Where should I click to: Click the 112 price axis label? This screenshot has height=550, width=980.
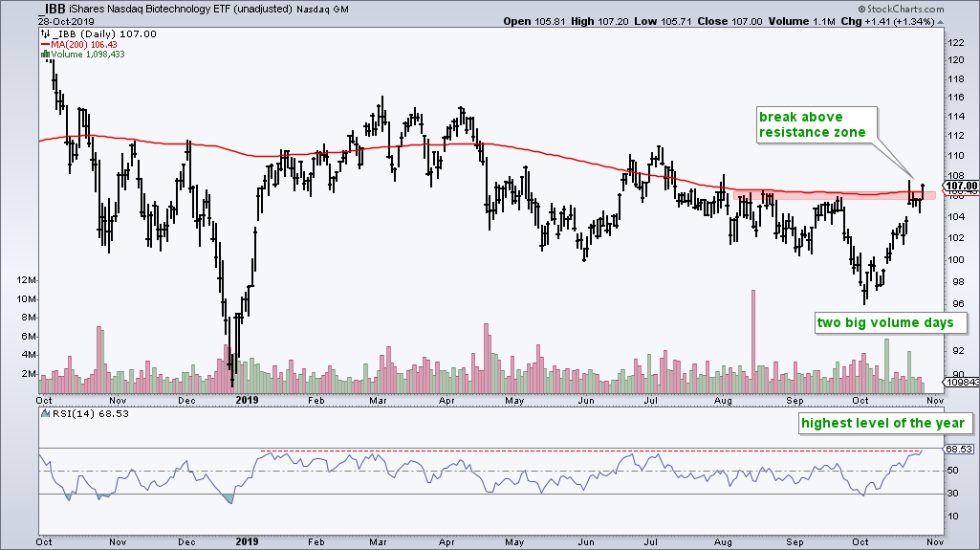[x=956, y=136]
